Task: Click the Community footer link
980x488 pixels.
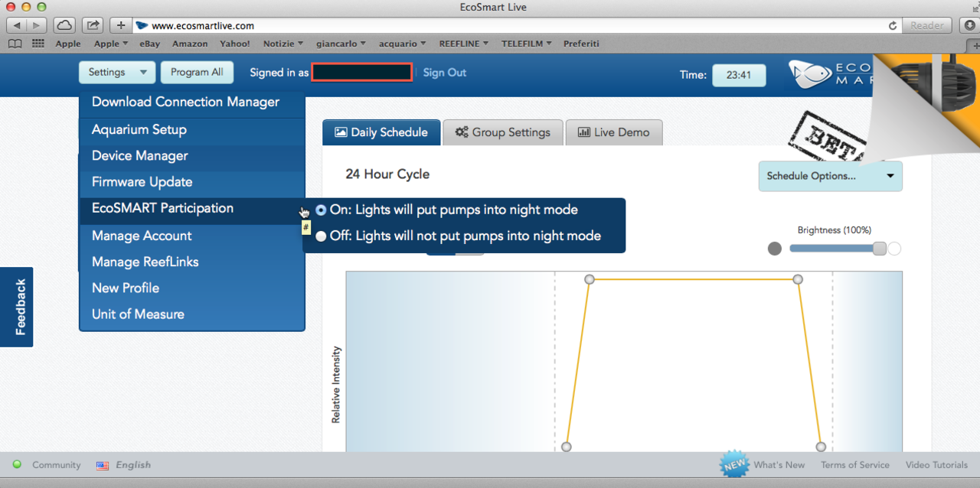Action: click(x=56, y=465)
